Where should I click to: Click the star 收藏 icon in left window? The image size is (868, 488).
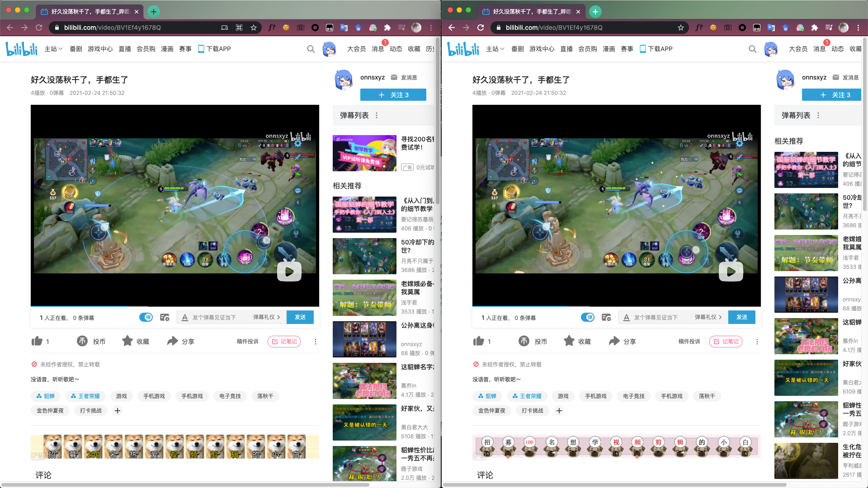point(127,341)
